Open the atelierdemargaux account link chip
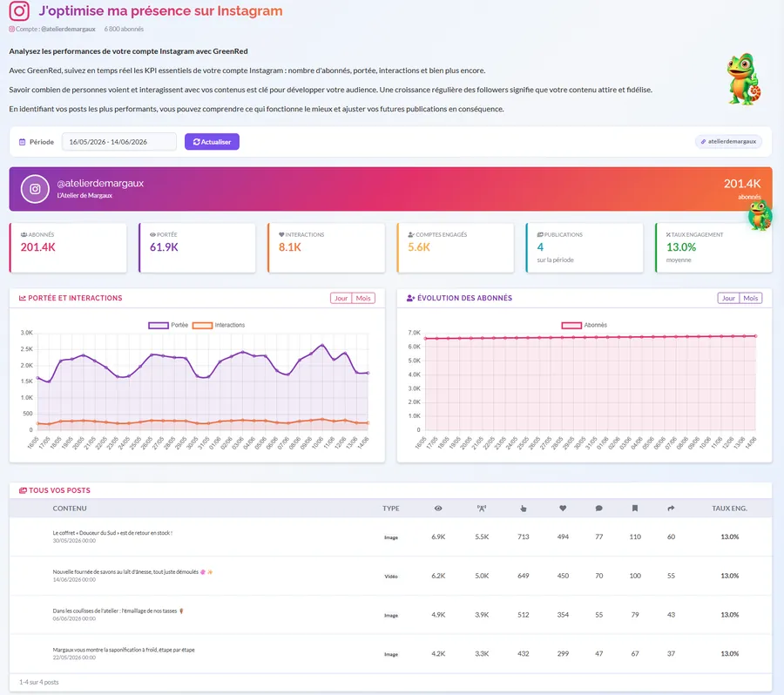The height and width of the screenshot is (695, 784). [728, 141]
